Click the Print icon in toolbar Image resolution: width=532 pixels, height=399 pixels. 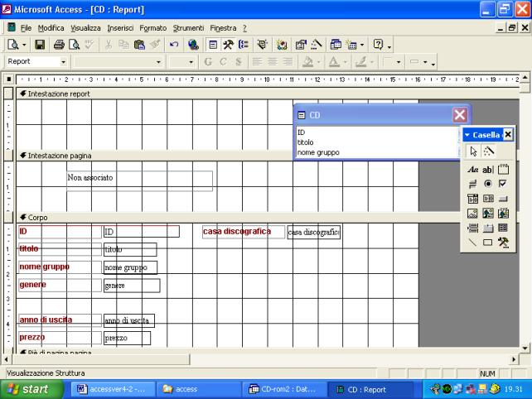click(59, 45)
